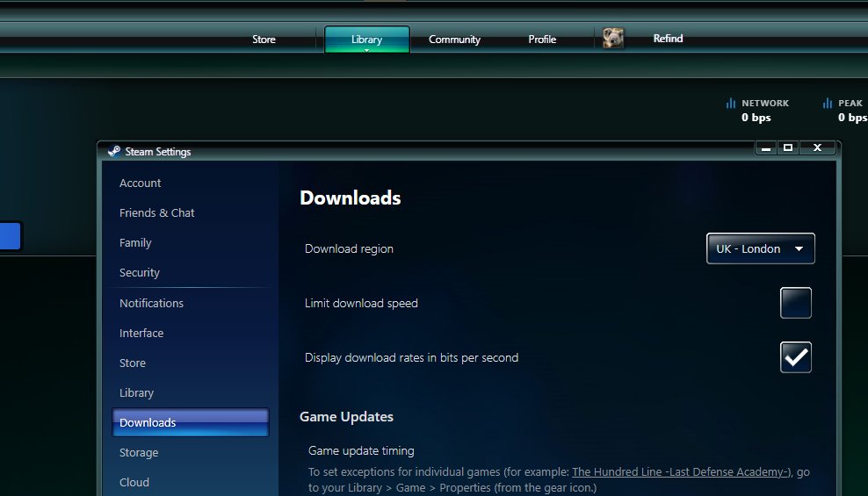Select Store in the settings sidebar
This screenshot has width=868, height=496.
click(133, 363)
